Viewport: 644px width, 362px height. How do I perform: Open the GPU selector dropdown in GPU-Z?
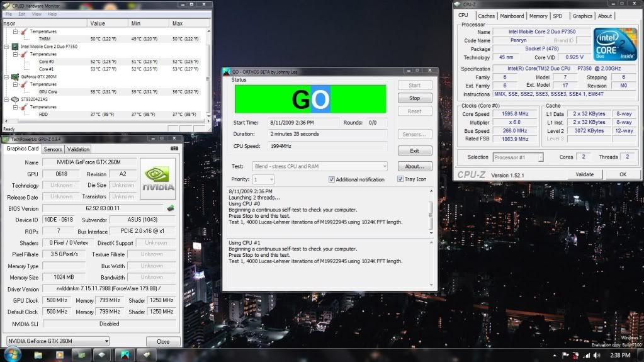point(58,341)
